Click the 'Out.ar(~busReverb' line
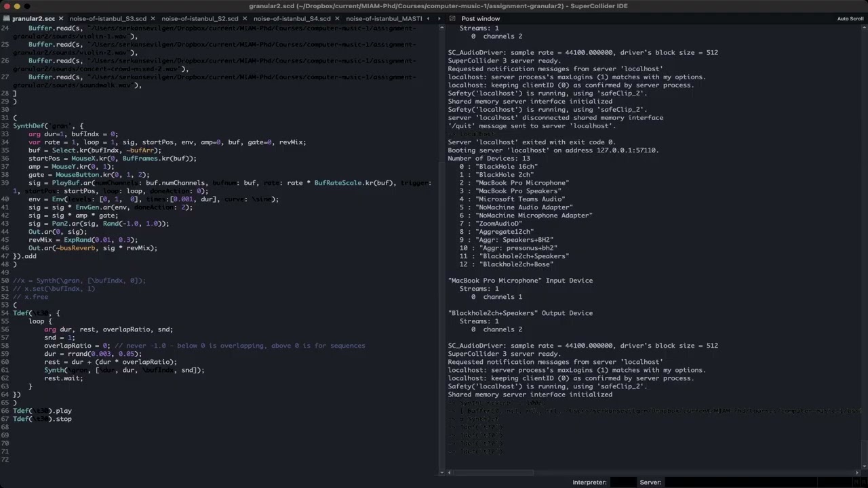Image resolution: width=868 pixels, height=488 pixels. [93, 248]
